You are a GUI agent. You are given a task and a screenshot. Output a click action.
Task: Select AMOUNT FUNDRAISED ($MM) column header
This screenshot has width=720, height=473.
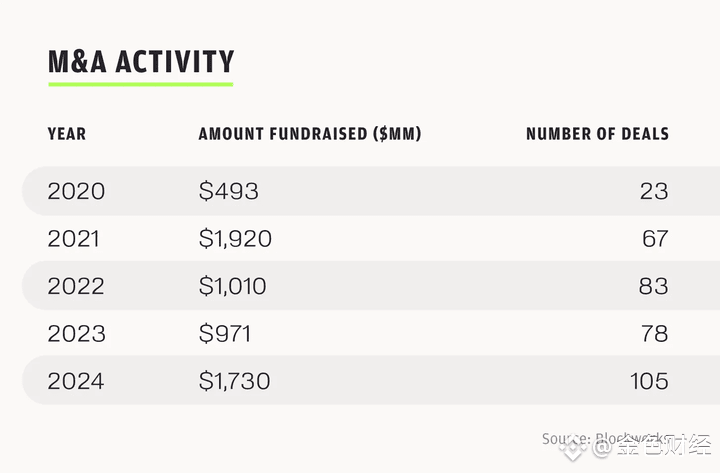click(x=310, y=134)
